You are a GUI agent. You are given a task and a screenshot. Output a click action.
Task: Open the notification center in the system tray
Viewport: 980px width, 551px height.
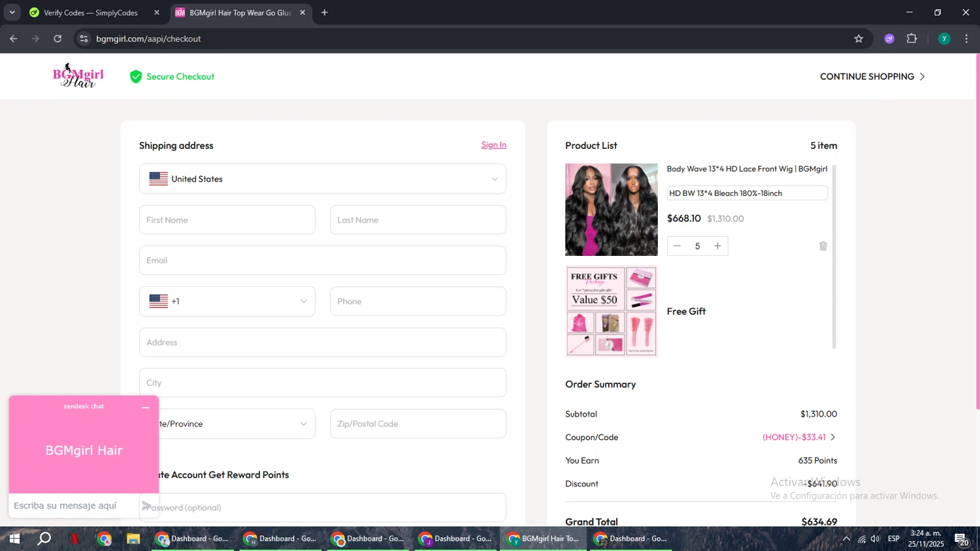click(962, 539)
